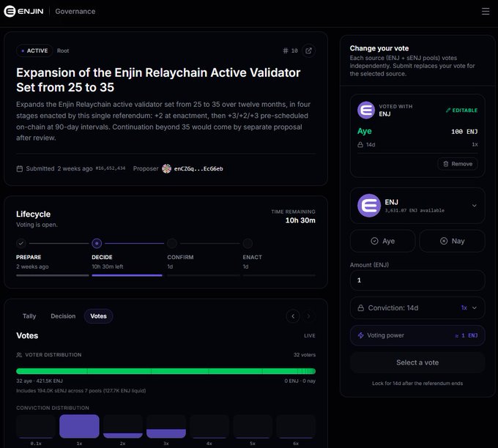Click the '32 aye · 421.5K ENJ' text

[40, 381]
